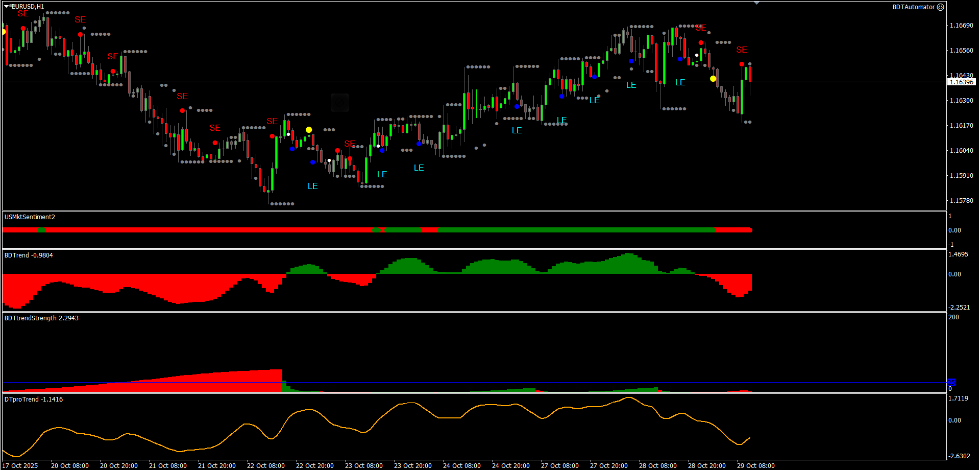Click the yellow dot near 28 Oct 20:00
This screenshot has width=980, height=470.
(x=713, y=79)
